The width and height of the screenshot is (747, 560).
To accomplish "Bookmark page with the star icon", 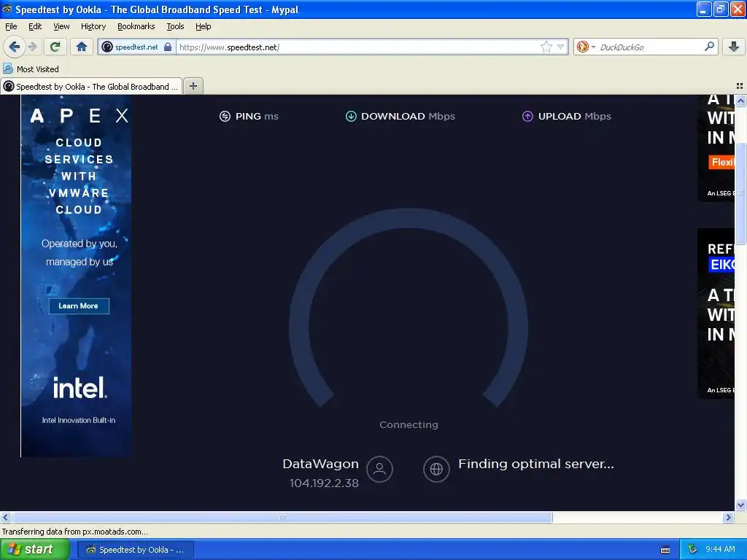I will pyautogui.click(x=546, y=47).
